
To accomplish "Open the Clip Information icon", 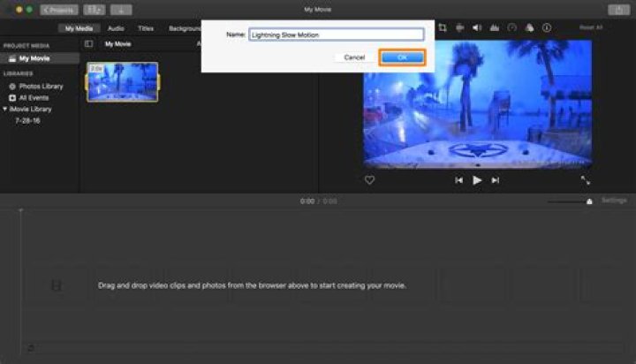I will click(x=546, y=27).
